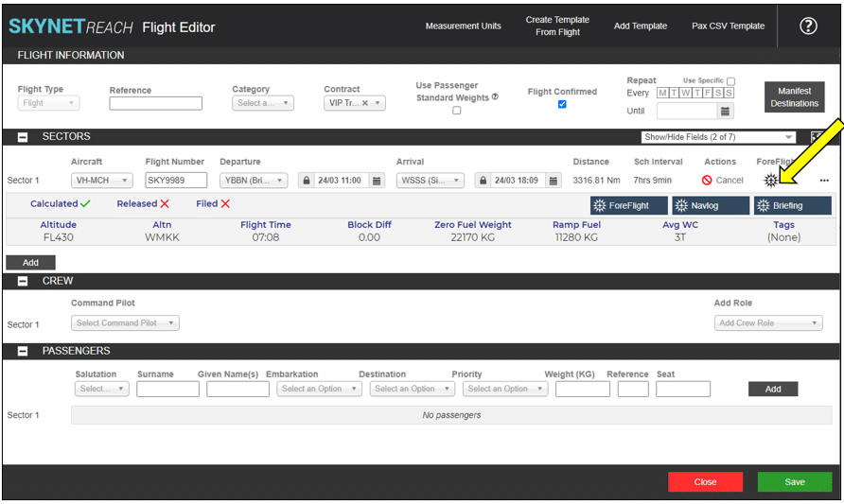Click the Flight Number SKY9989 field
This screenshot has width=844, height=504.
[176, 181]
